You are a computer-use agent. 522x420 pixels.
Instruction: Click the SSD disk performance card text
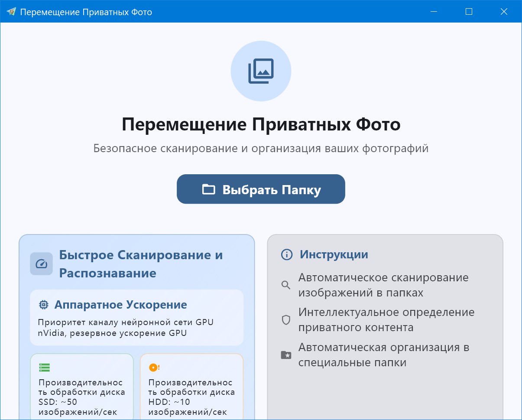pyautogui.click(x=81, y=397)
